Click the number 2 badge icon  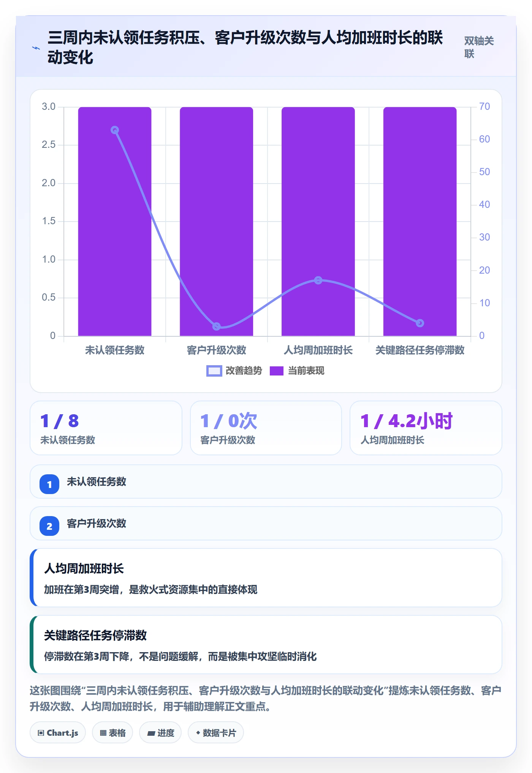pos(49,526)
